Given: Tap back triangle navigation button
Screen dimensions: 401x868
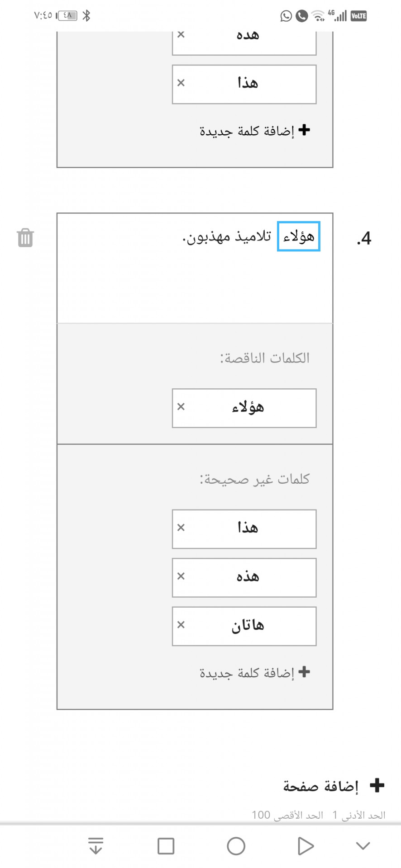Looking at the screenshot, I should 306,846.
